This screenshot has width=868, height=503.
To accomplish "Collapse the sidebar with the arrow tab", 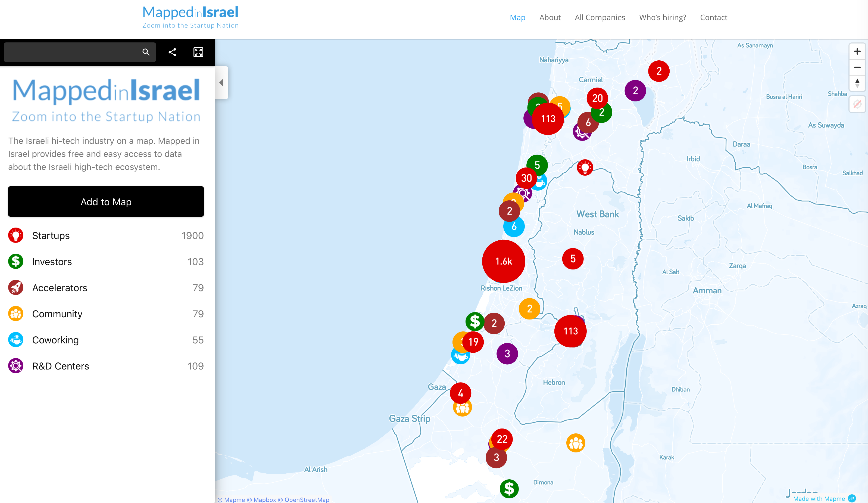I will point(221,83).
